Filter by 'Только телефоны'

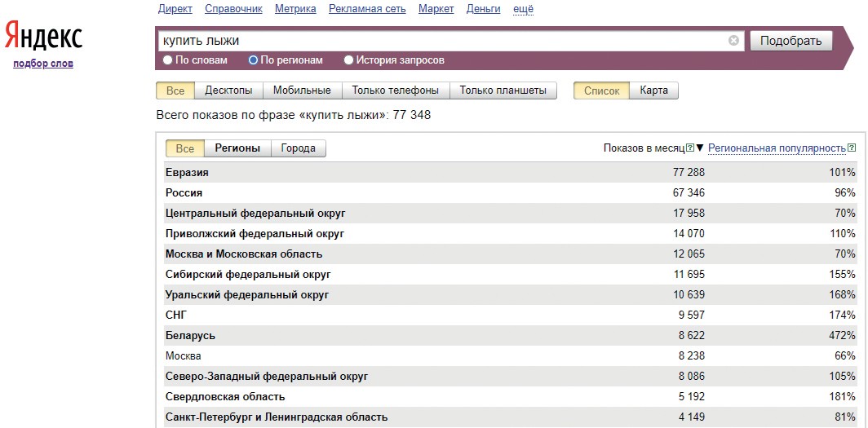pos(395,90)
